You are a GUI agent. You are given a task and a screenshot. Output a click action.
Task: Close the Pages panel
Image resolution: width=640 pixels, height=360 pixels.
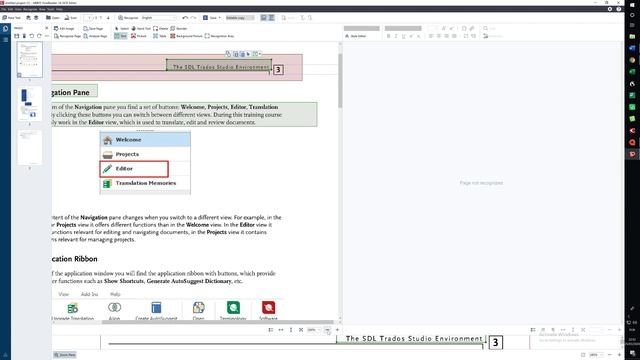(47, 28)
